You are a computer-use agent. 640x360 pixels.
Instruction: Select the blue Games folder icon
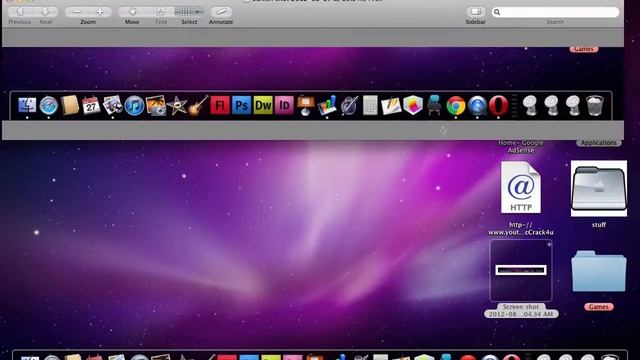[x=599, y=272]
